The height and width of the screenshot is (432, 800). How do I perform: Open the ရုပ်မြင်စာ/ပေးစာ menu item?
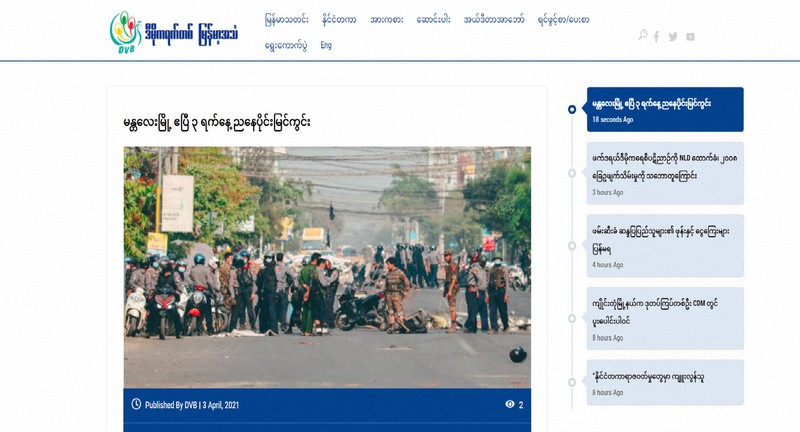563,20
